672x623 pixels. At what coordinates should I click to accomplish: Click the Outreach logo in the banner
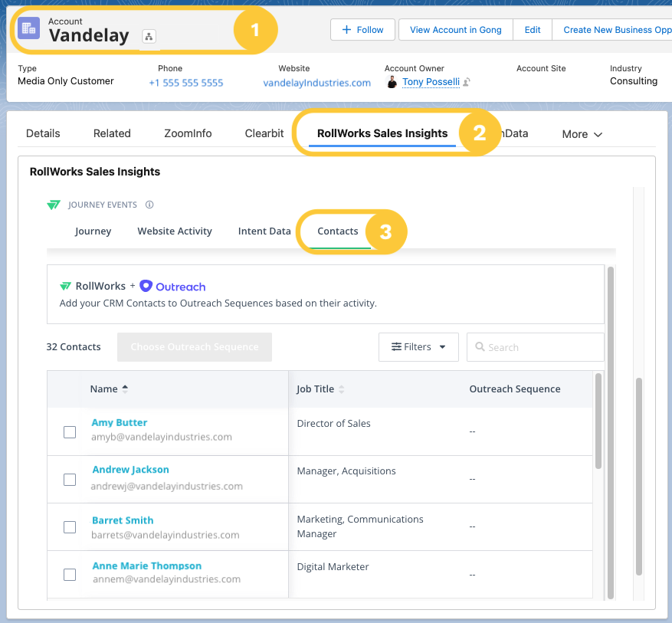(x=172, y=287)
